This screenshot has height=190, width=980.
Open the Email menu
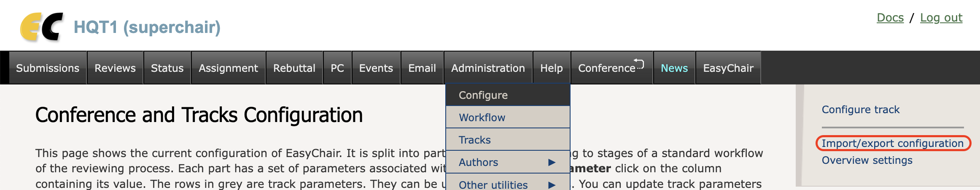pyautogui.click(x=422, y=68)
